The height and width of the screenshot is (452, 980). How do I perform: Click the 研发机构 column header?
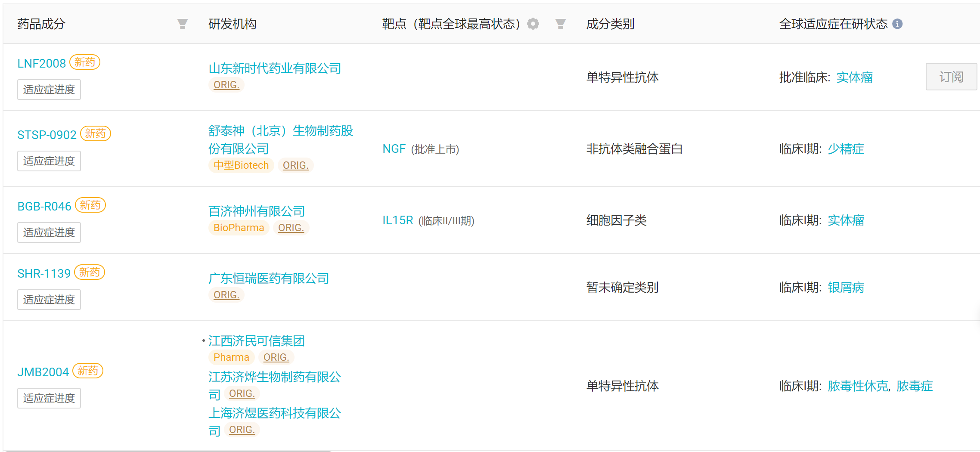[233, 24]
